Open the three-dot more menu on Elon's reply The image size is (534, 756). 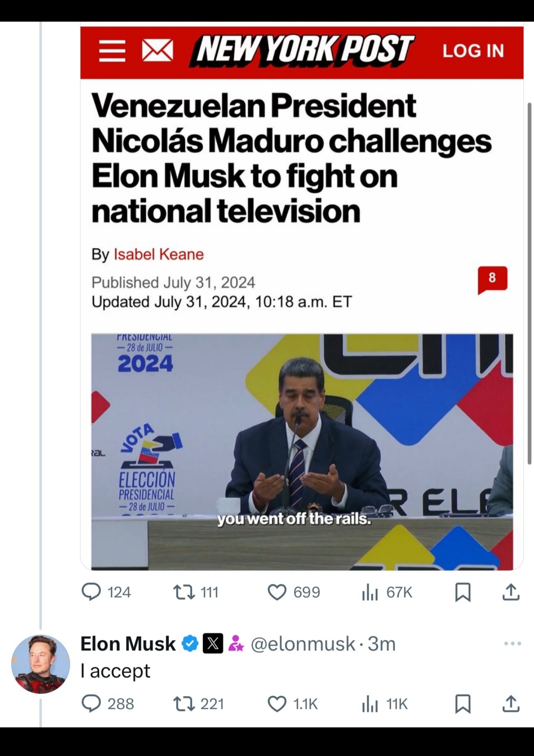[512, 644]
